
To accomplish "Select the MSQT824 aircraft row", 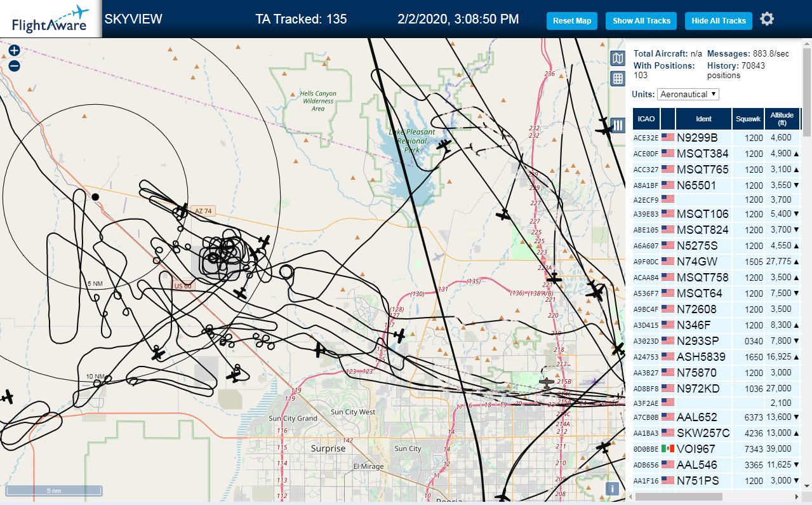I will pyautogui.click(x=717, y=230).
